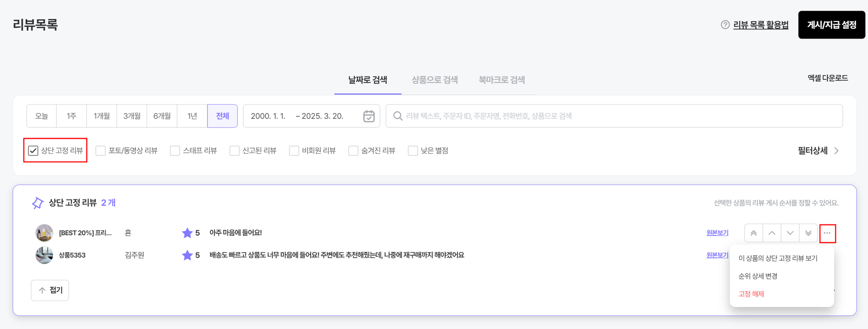This screenshot has height=329, width=868.
Task: Click the 상품5353 product thumbnail
Action: tap(44, 255)
